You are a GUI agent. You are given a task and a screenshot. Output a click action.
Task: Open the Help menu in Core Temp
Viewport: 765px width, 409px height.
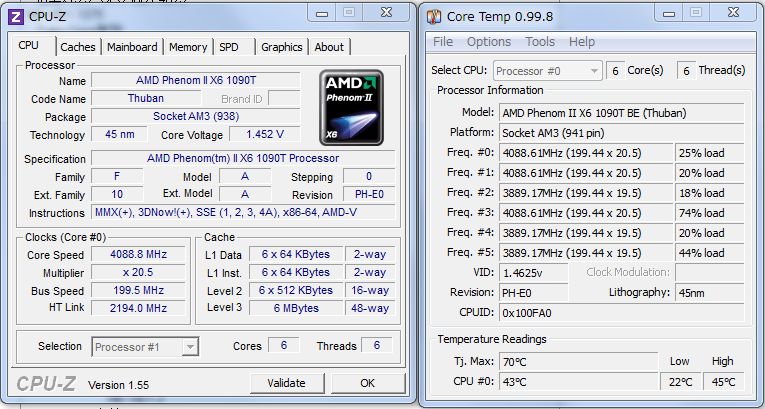[582, 42]
